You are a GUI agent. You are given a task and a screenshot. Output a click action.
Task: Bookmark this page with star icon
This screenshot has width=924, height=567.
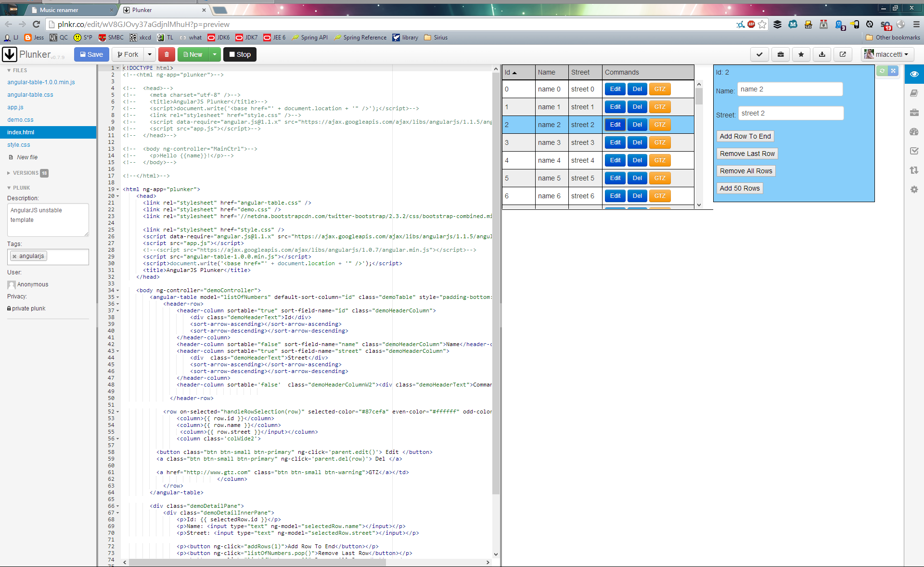click(x=762, y=24)
